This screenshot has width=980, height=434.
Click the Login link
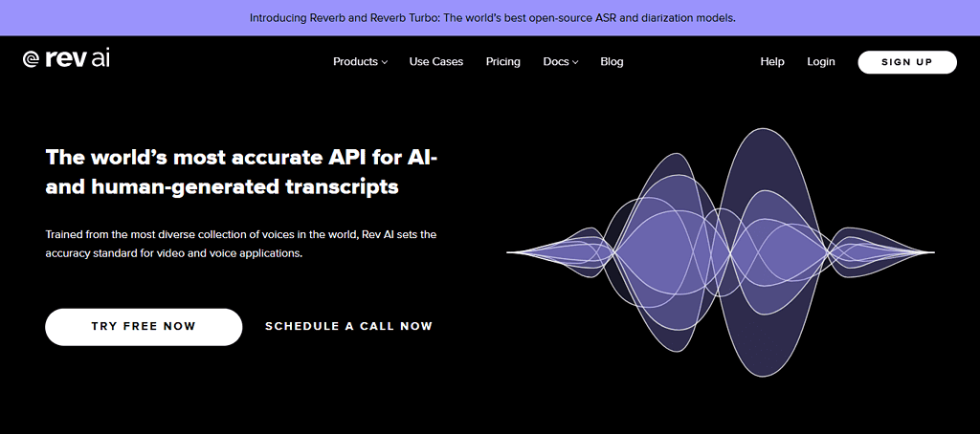pyautogui.click(x=820, y=62)
